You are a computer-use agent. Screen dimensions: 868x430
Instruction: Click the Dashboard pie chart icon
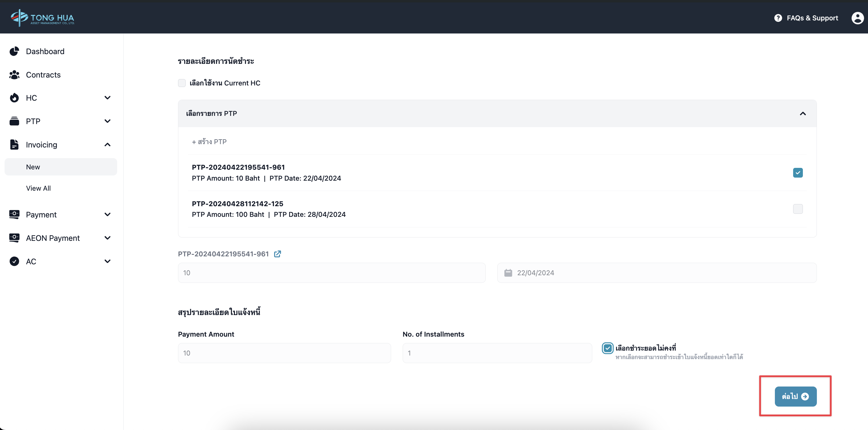pyautogui.click(x=14, y=51)
